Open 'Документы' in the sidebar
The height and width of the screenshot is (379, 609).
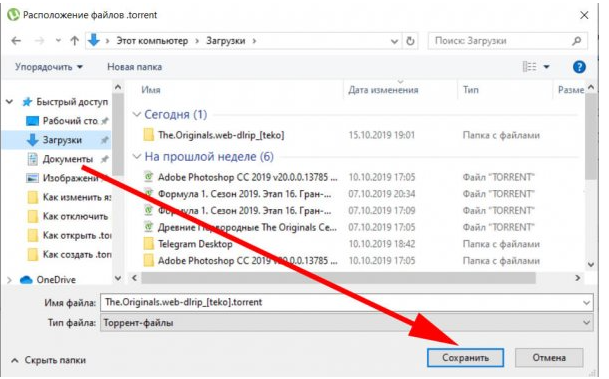(68, 159)
